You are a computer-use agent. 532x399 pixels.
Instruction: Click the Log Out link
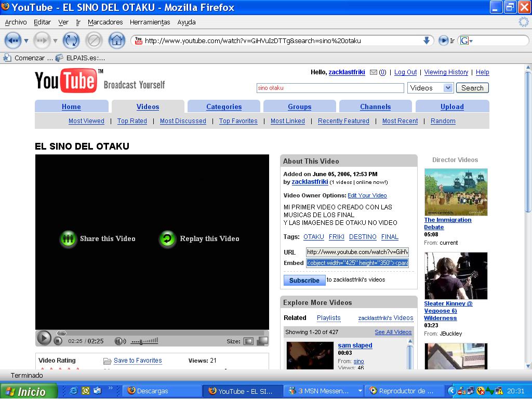coord(405,72)
